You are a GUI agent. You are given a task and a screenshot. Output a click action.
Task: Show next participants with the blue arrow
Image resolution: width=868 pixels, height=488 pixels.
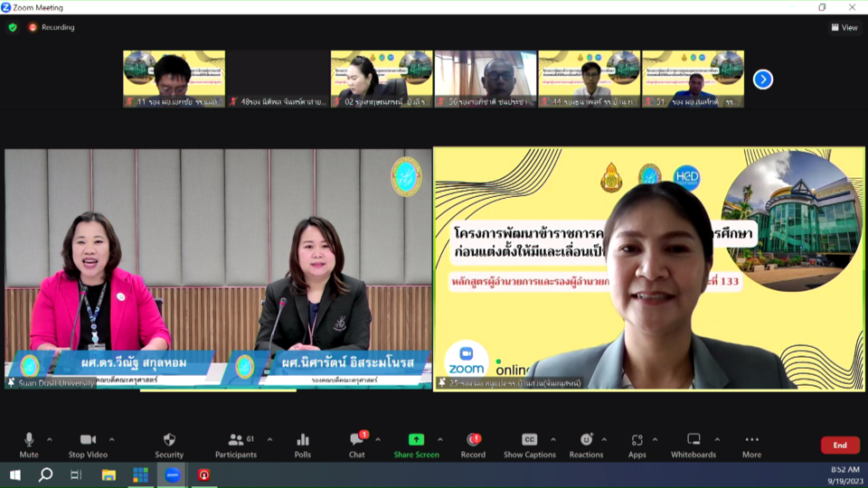763,80
